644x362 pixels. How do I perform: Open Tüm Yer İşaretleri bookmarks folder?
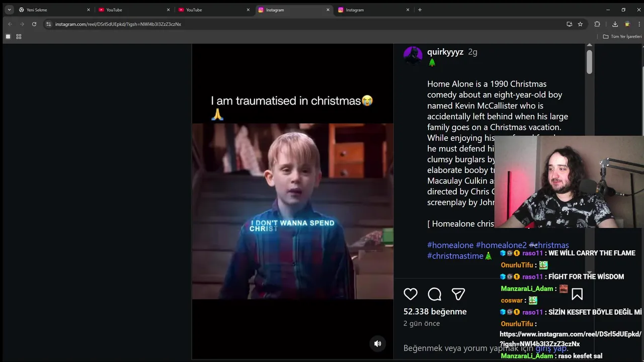pos(622,36)
